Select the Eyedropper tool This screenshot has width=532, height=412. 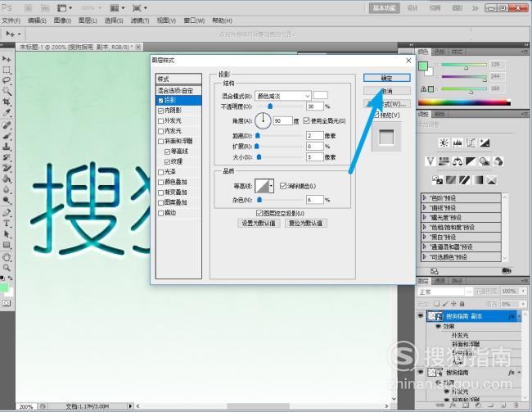[7, 112]
